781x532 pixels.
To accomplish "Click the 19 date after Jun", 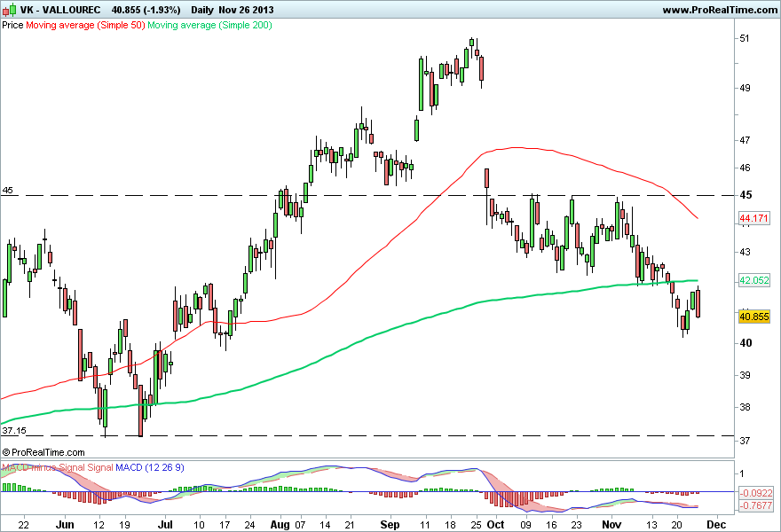I will 124,525.
